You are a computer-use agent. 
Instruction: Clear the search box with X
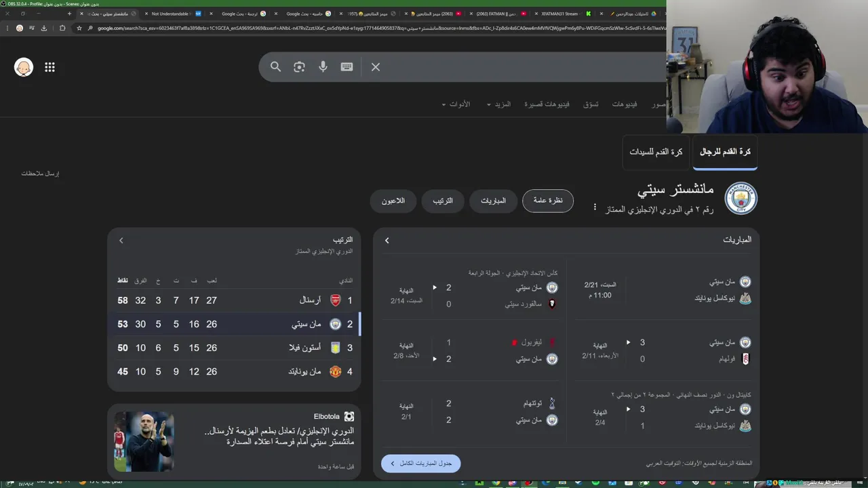pyautogui.click(x=376, y=67)
